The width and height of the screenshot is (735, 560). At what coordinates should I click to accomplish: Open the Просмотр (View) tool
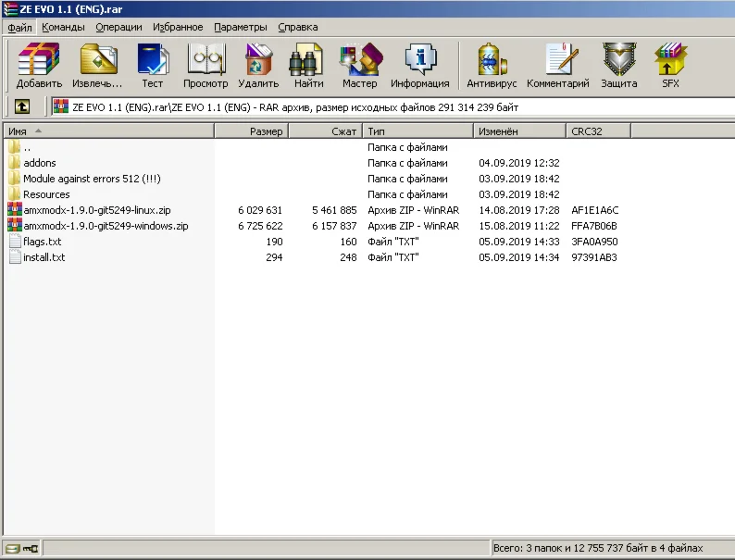(206, 66)
